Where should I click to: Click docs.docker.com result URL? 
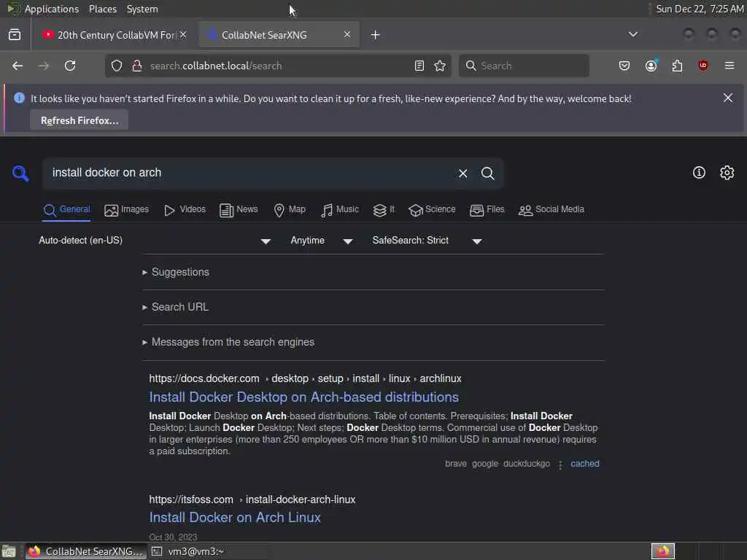tap(305, 378)
